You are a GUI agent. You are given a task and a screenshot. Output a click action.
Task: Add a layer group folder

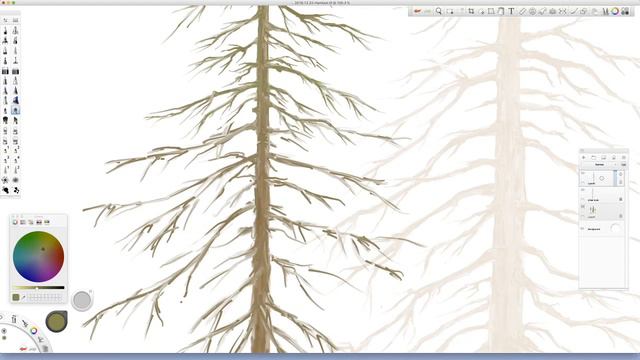click(593, 158)
